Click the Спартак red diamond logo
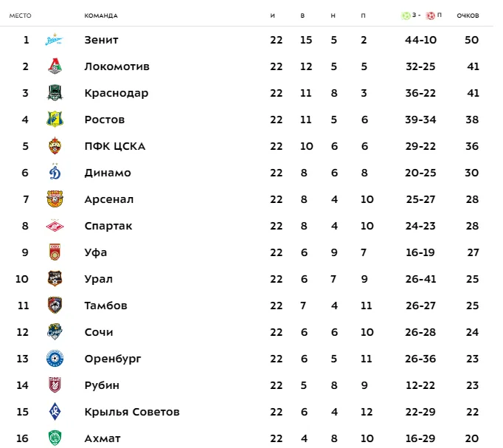503x448 pixels. 55,226
